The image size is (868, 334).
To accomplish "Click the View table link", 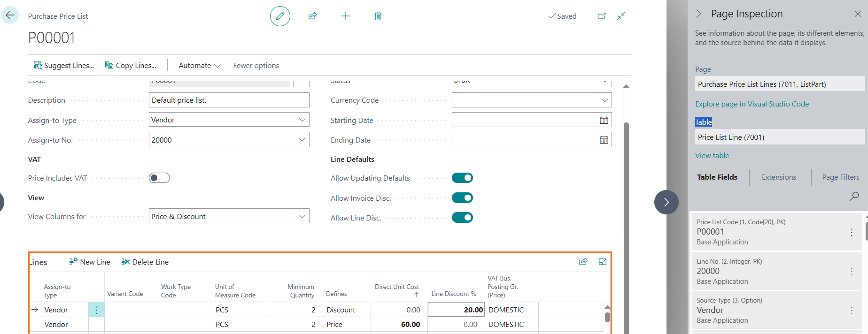I will [712, 156].
